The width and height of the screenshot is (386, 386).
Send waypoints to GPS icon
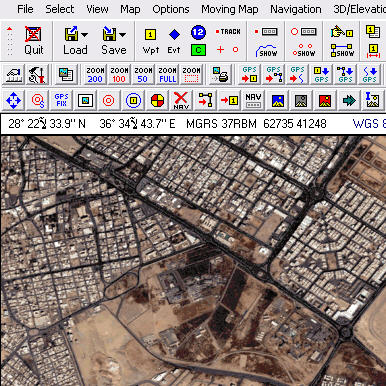pos(250,75)
